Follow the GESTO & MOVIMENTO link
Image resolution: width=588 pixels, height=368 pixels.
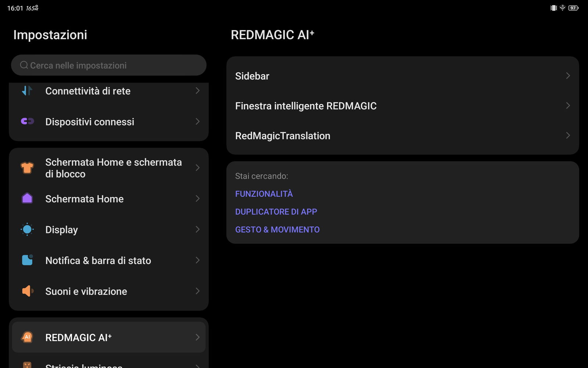(x=277, y=230)
